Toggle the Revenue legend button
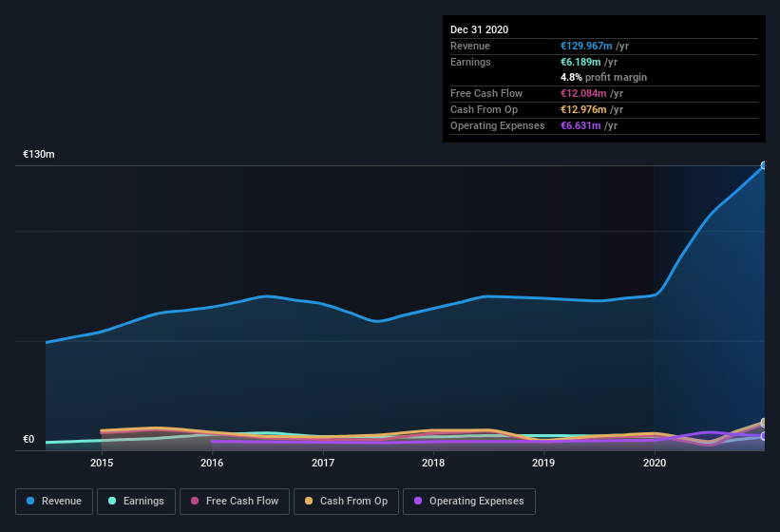The image size is (780, 532). pyautogui.click(x=54, y=502)
